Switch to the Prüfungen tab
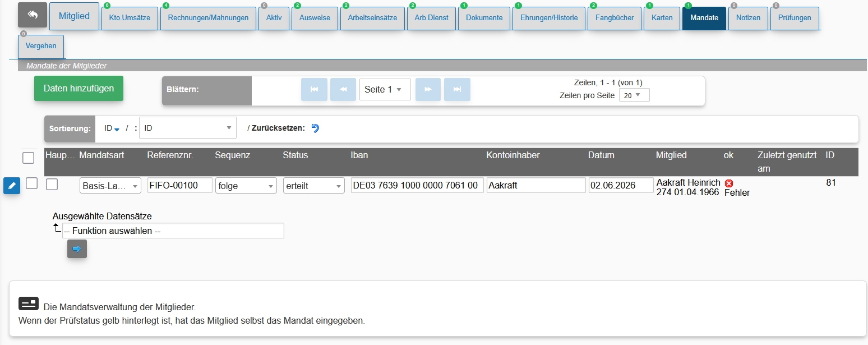 (x=795, y=17)
